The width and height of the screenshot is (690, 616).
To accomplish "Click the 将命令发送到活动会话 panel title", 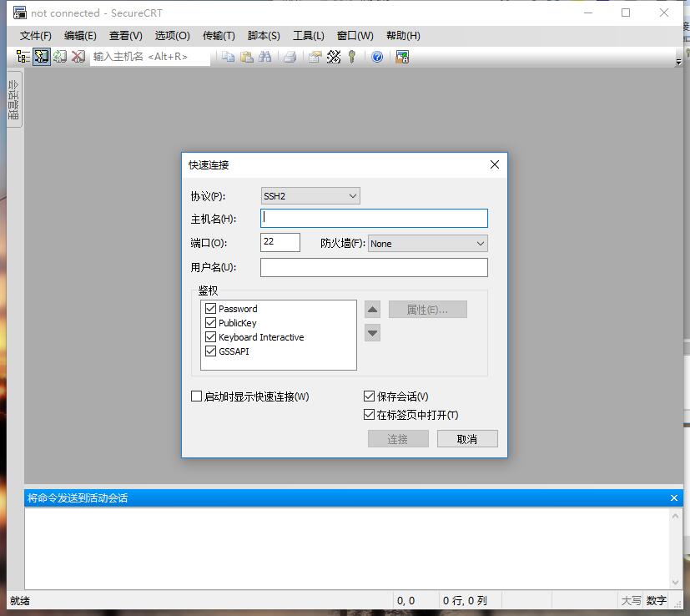I will 78,498.
